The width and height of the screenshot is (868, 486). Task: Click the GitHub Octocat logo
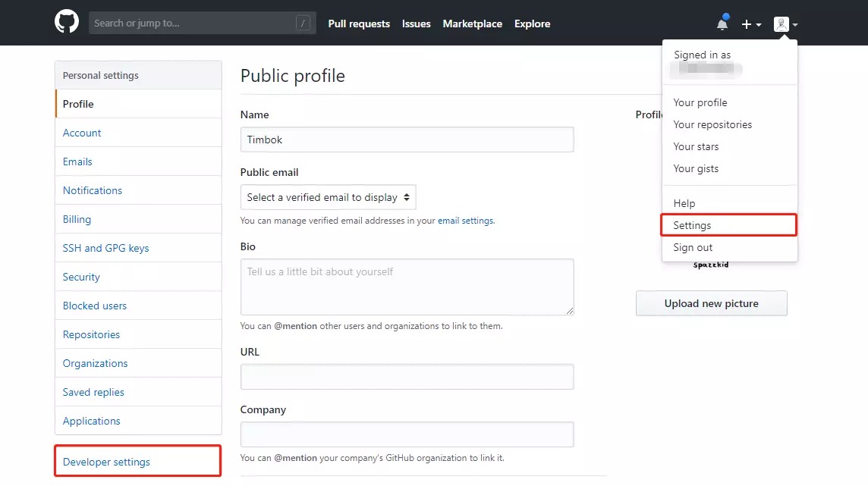67,22
